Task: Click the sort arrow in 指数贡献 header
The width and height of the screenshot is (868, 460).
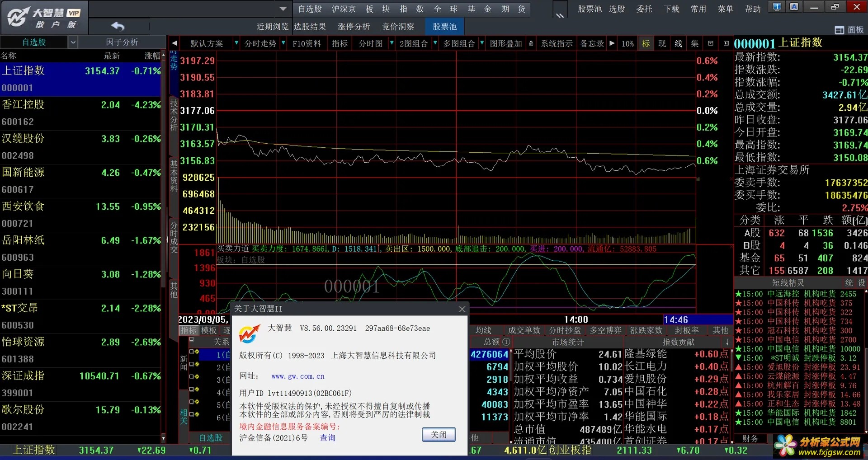Action: coord(727,343)
